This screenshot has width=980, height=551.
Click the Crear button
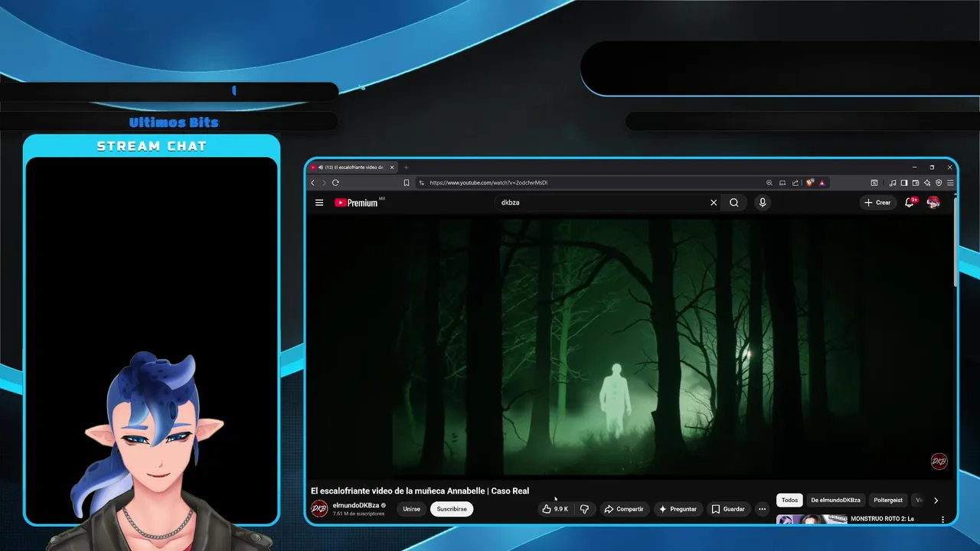tap(877, 203)
